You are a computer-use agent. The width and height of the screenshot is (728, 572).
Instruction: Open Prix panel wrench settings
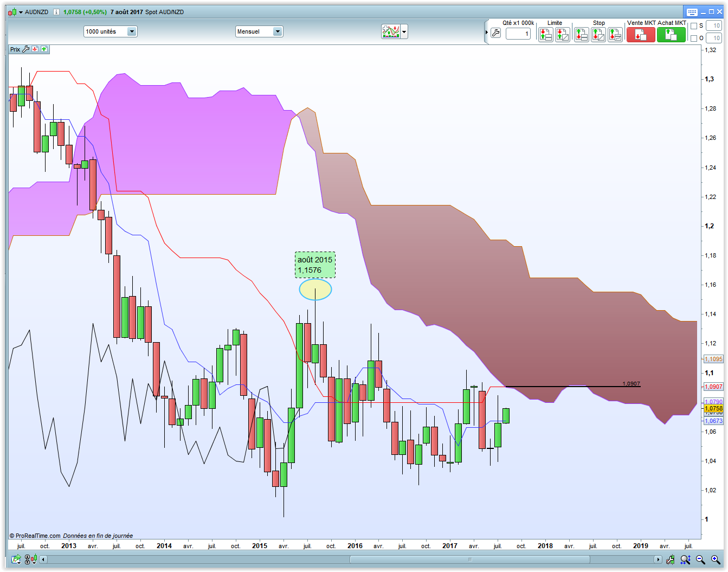[x=25, y=49]
